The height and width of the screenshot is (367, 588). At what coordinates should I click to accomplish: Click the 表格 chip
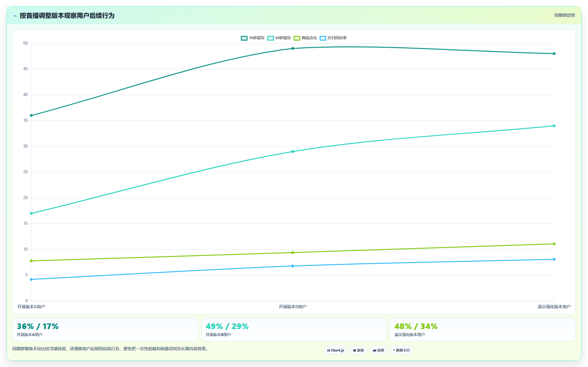click(x=358, y=350)
